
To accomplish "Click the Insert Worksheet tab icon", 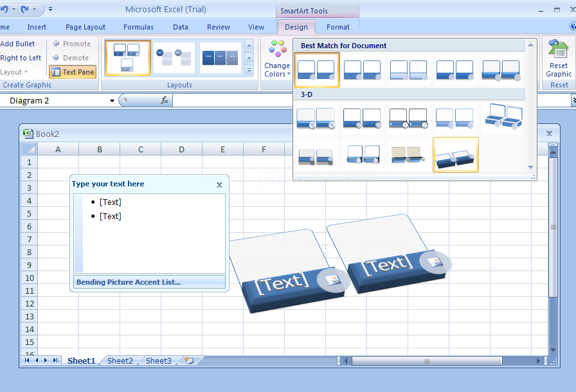I will point(189,361).
